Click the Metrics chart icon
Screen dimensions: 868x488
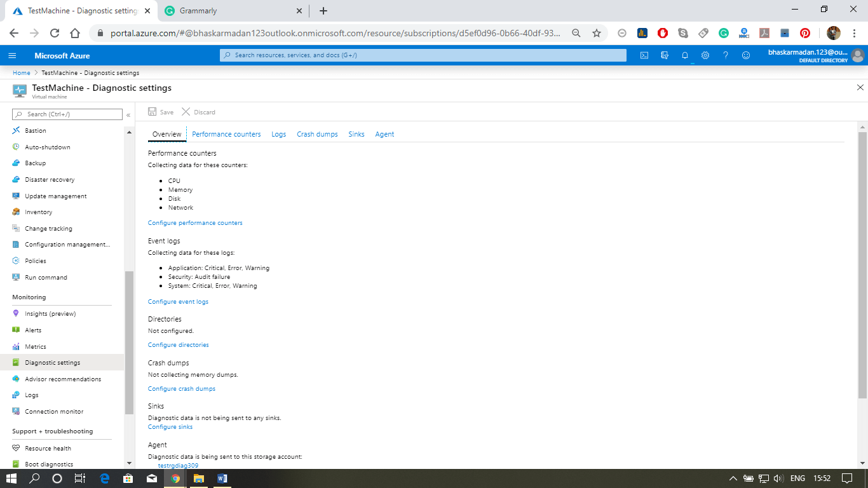[x=16, y=346]
